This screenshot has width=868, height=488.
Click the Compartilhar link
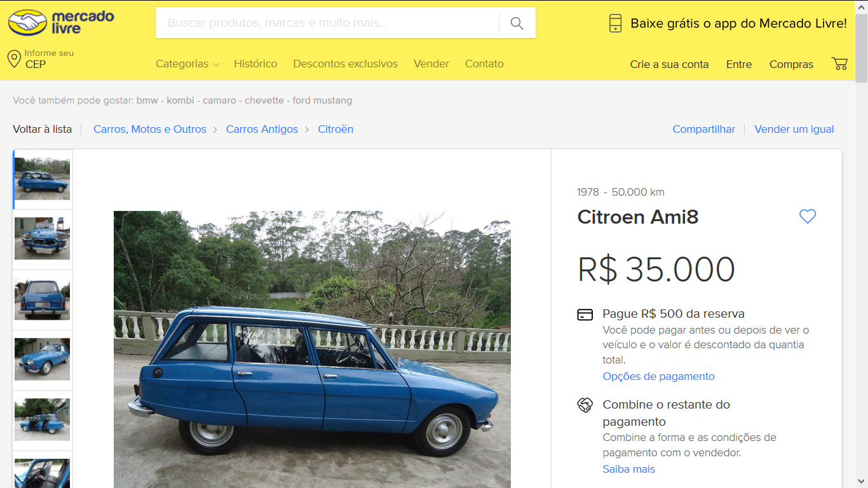click(704, 129)
